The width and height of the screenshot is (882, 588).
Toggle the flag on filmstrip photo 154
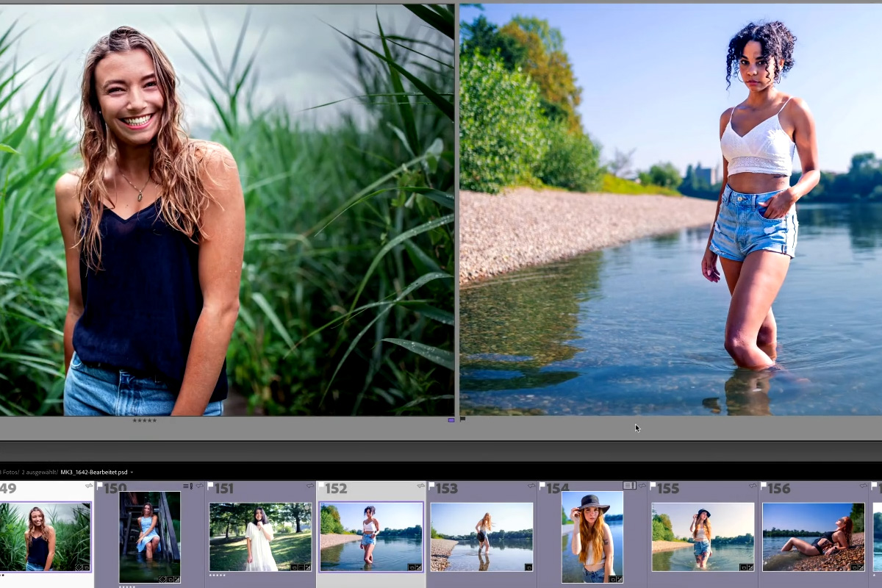[542, 486]
